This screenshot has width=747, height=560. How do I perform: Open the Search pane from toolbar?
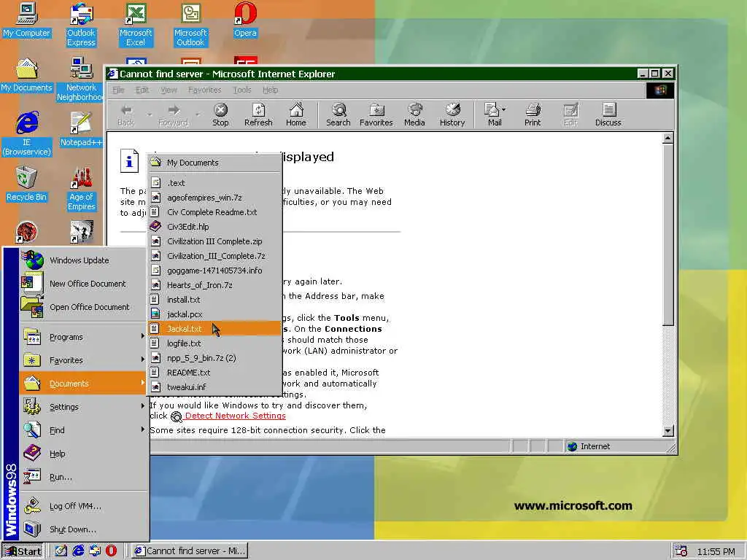[x=338, y=114]
